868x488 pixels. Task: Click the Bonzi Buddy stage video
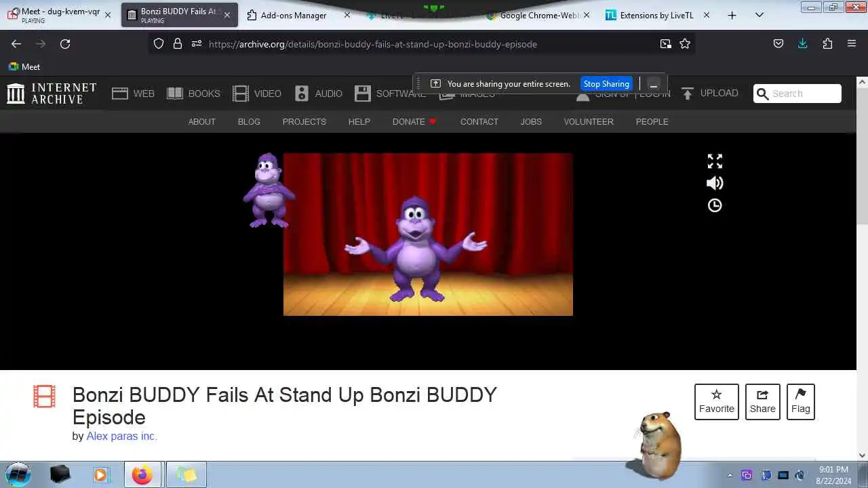428,235
